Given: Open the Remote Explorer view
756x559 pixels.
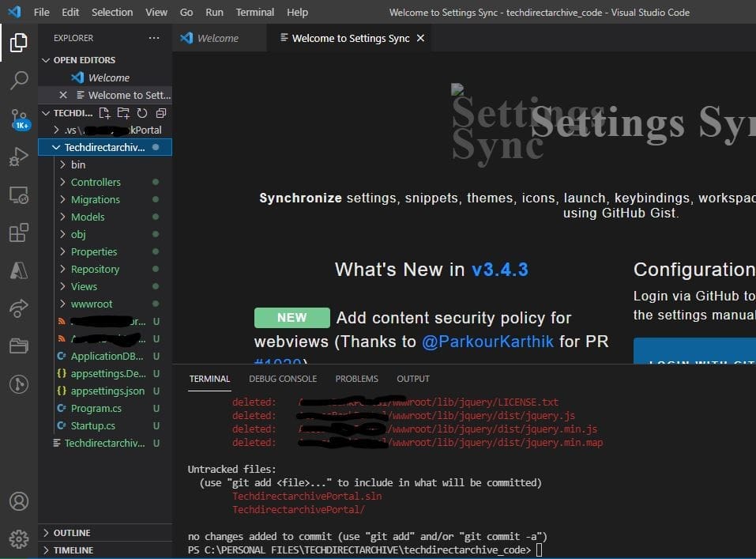Looking at the screenshot, I should click(x=19, y=195).
